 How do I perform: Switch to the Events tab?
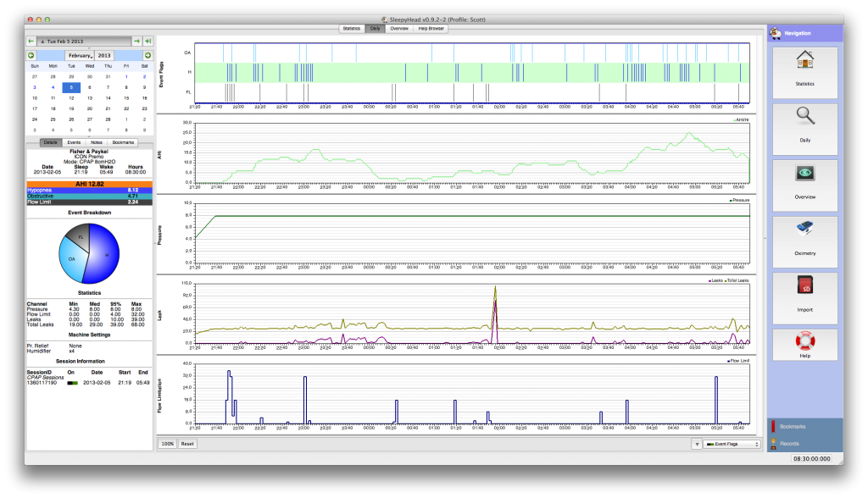pyautogui.click(x=75, y=142)
